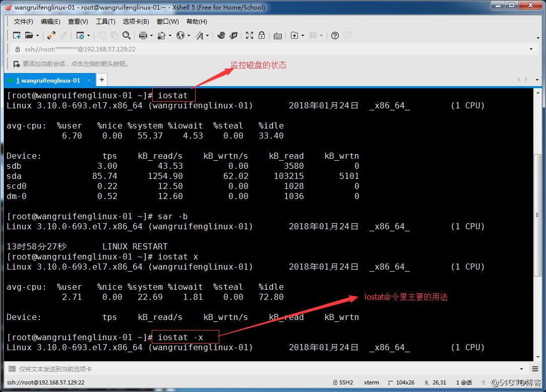
Task: Open the 窗口(W) menu
Action: 168,22
